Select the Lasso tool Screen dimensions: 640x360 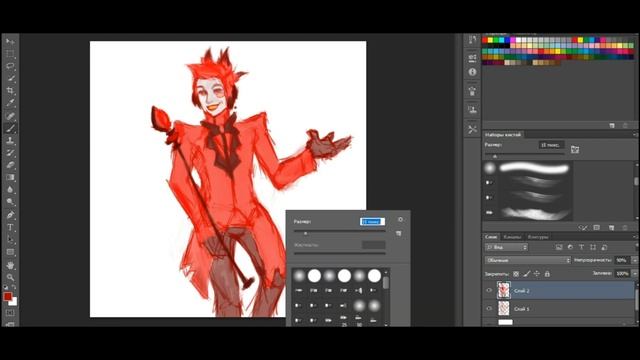(x=10, y=66)
